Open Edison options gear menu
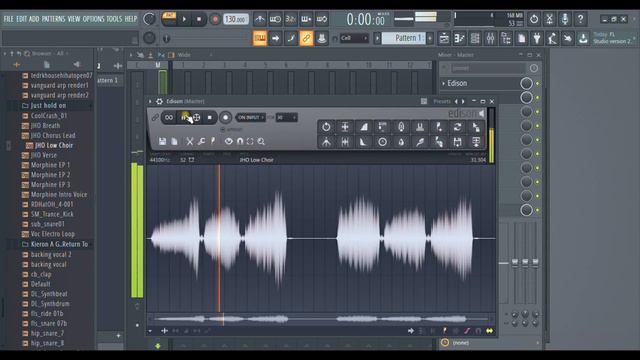Viewport: 640px width, 360px height. (x=159, y=101)
